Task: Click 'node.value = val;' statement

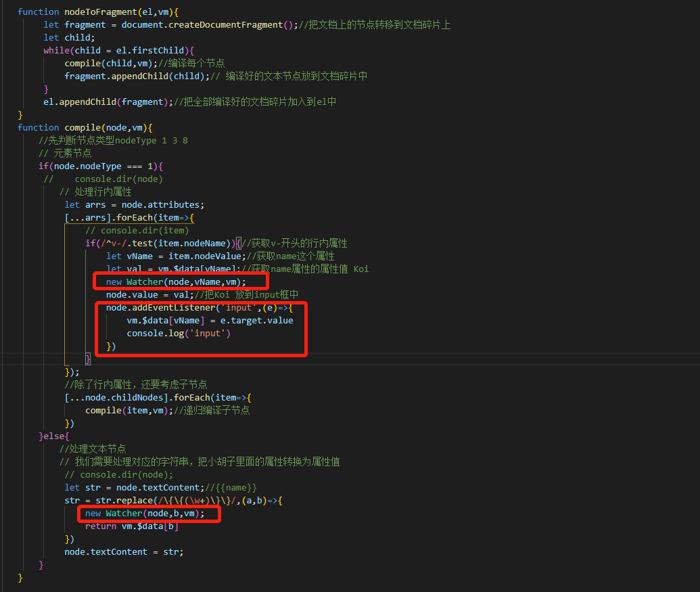Action: point(150,295)
